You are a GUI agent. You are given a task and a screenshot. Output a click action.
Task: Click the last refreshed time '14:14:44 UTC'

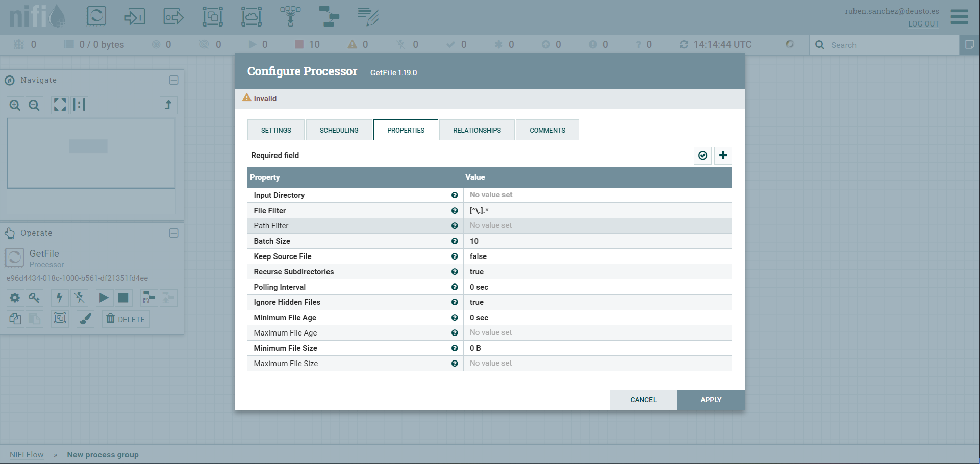[x=722, y=45]
